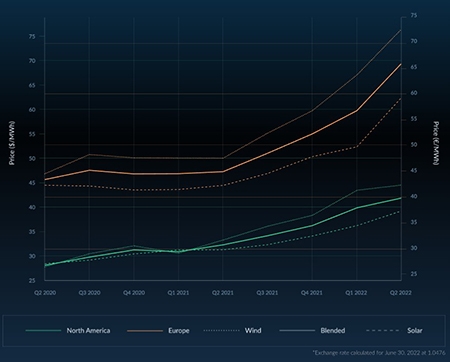This screenshot has height=362, width=450.
Task: Toggle the Solar legend entry
Action: click(394, 331)
